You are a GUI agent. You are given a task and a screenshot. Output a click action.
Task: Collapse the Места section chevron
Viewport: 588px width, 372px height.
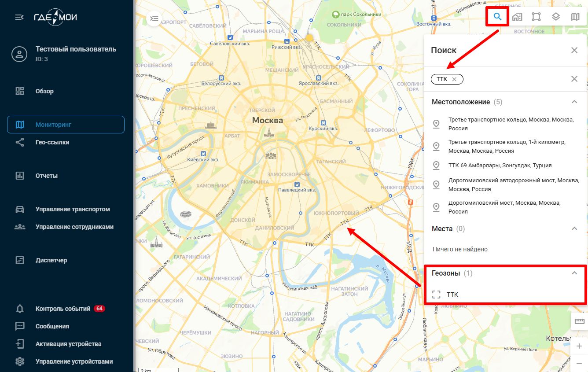574,228
